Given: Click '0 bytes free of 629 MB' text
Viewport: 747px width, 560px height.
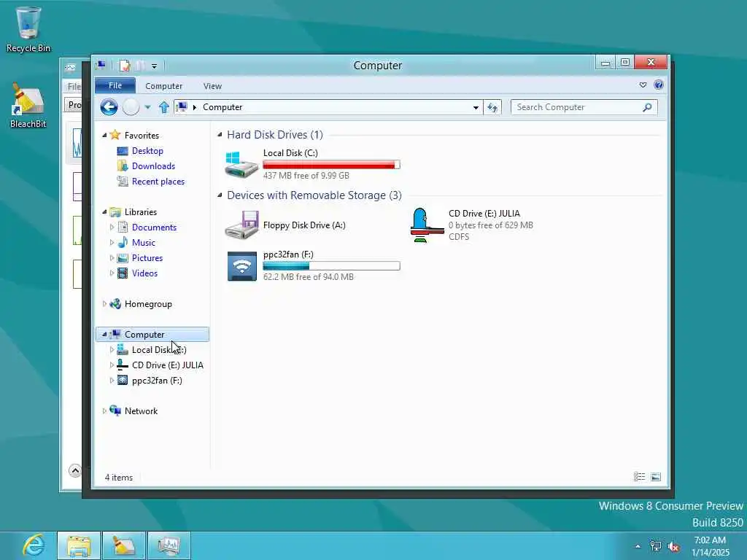Looking at the screenshot, I should (x=491, y=225).
